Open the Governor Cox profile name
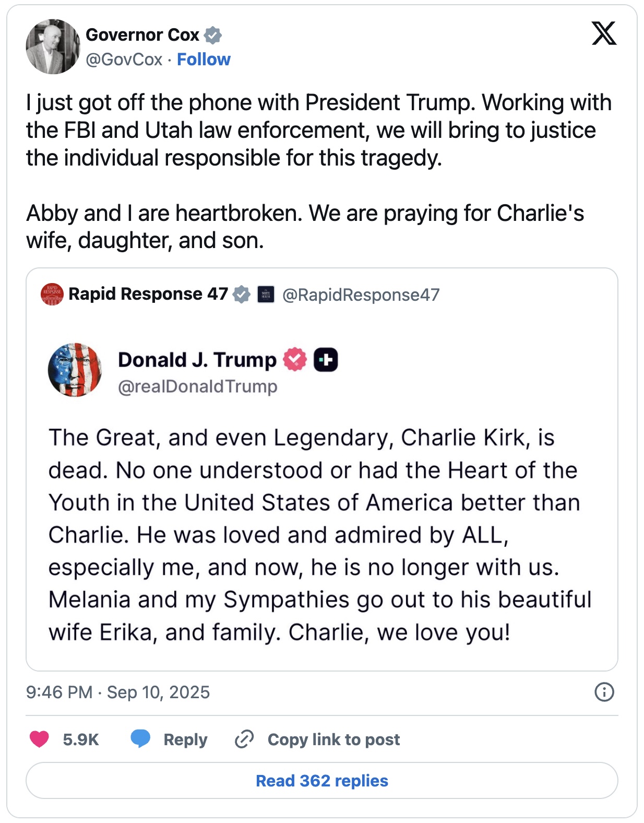This screenshot has height=823, width=644. 142,35
